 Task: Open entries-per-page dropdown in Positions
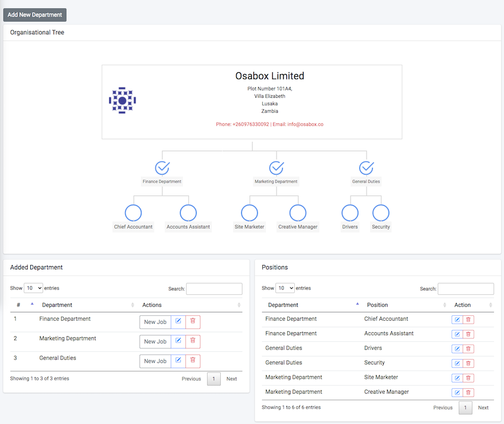pyautogui.click(x=285, y=288)
